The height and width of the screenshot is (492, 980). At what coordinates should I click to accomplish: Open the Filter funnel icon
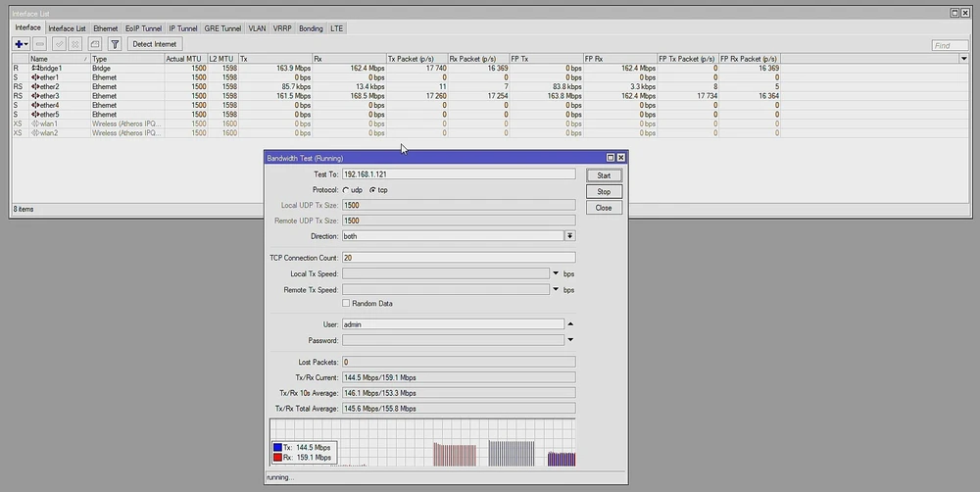pos(115,44)
